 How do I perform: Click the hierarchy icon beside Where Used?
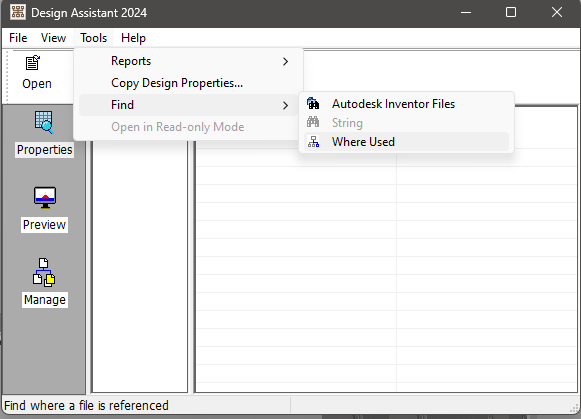313,142
